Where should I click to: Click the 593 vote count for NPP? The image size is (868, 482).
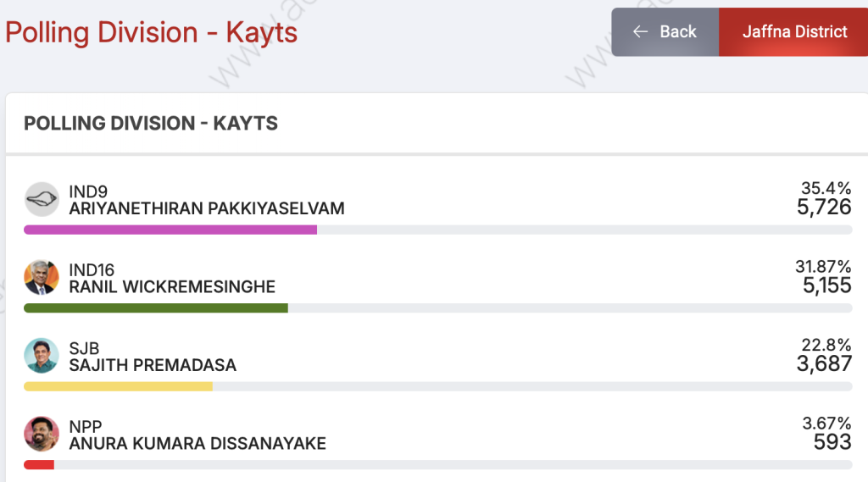[832, 442]
